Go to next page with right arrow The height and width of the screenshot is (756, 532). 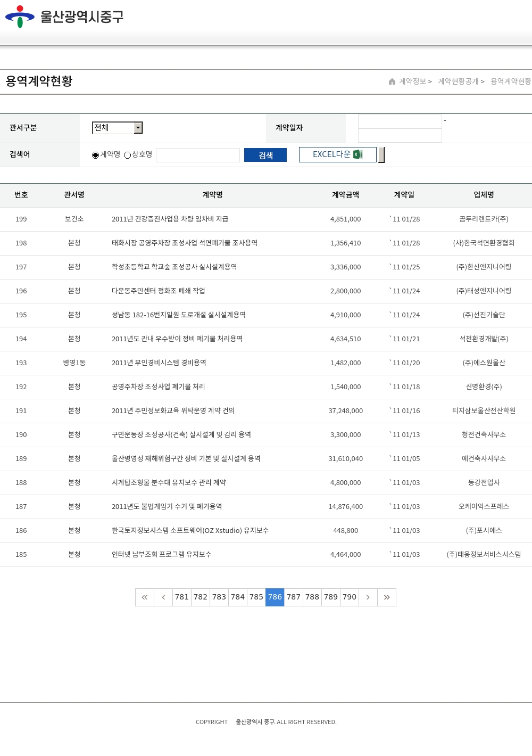(x=368, y=597)
